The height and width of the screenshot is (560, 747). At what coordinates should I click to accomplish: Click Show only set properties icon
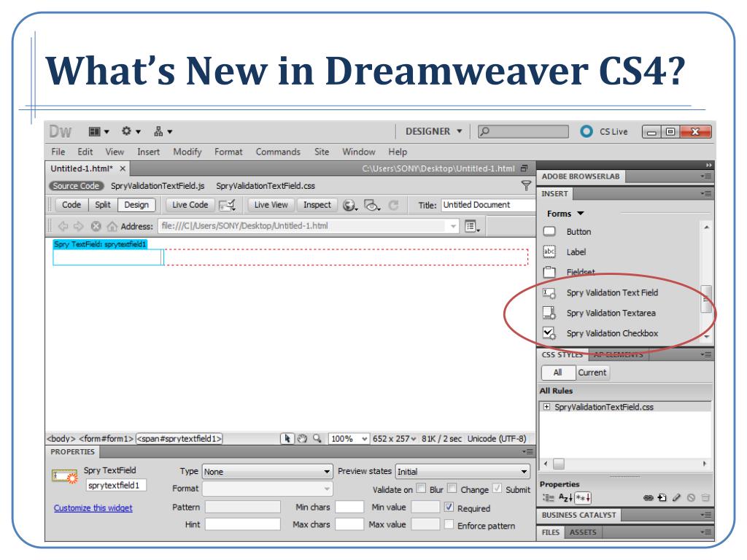pyautogui.click(x=583, y=498)
